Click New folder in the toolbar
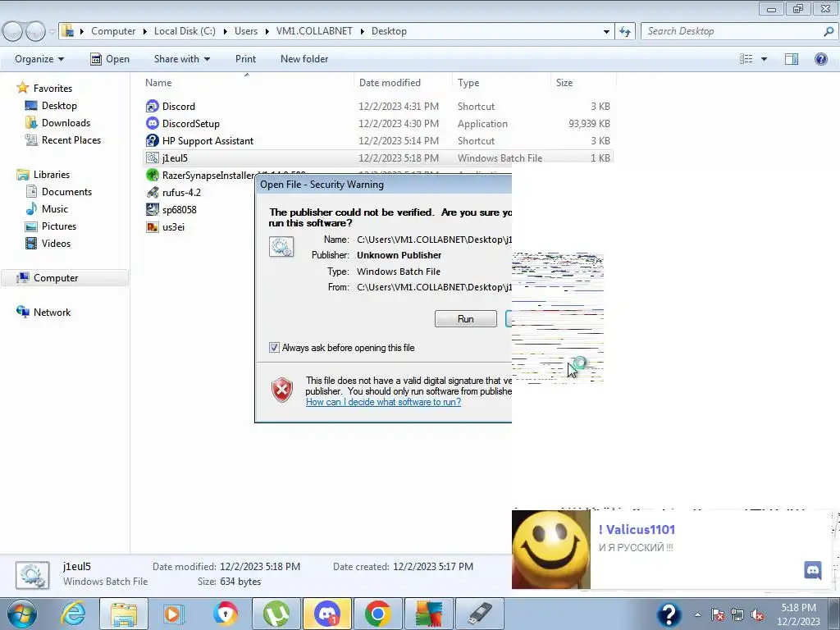The image size is (840, 630). [304, 59]
